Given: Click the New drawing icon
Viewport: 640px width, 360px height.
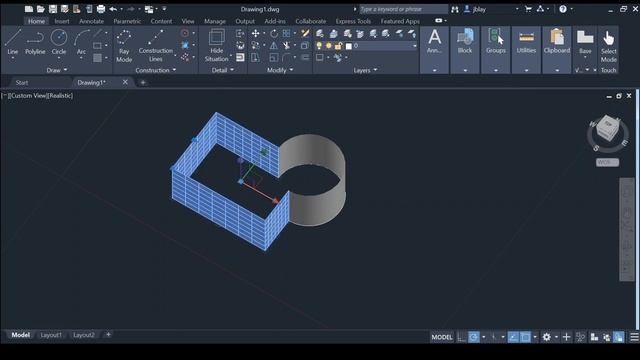Looking at the screenshot, I should [x=29, y=9].
